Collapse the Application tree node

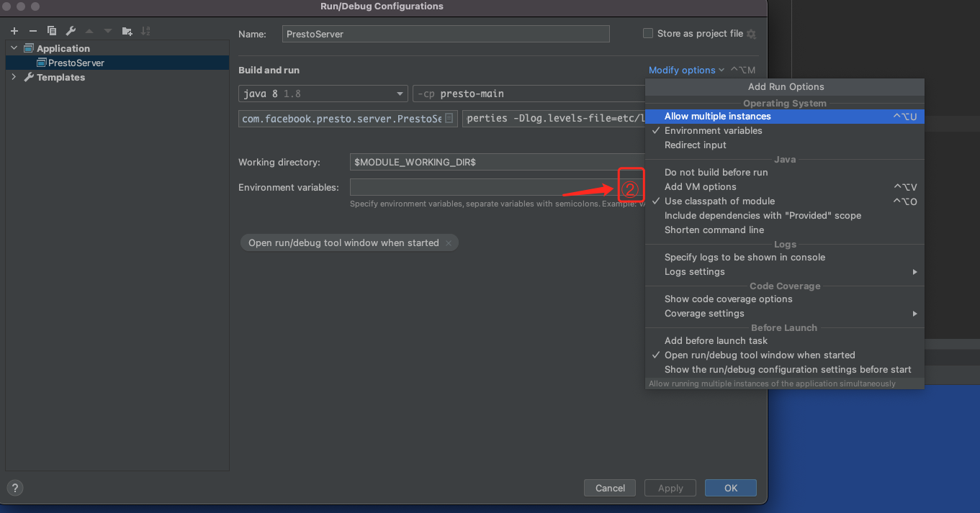(14, 48)
